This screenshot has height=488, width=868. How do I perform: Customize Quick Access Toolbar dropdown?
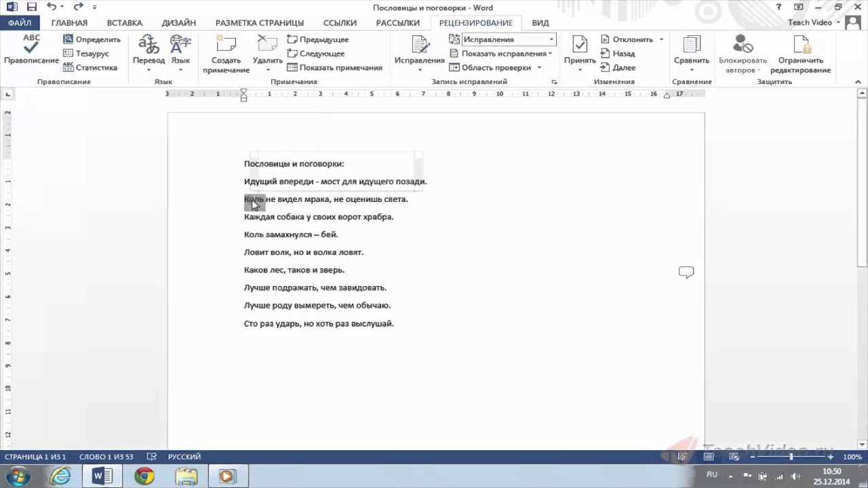(x=94, y=7)
